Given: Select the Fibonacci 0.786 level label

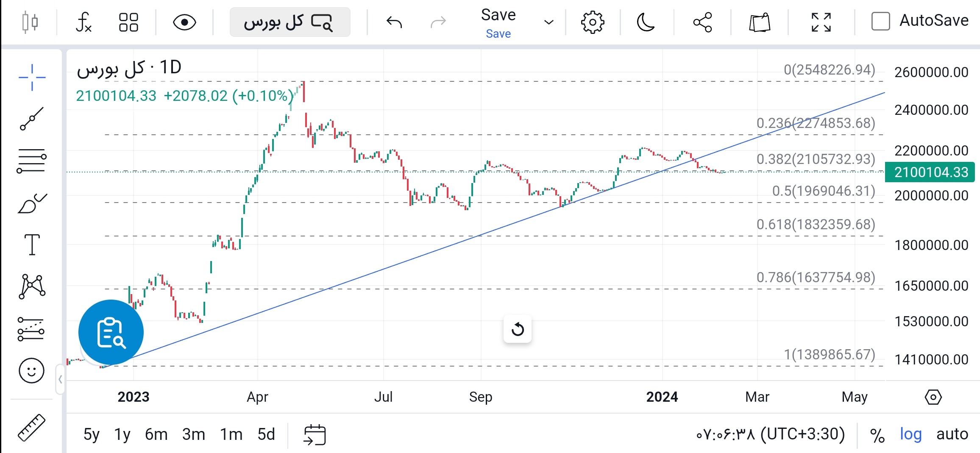Looking at the screenshot, I should pyautogui.click(x=816, y=277).
